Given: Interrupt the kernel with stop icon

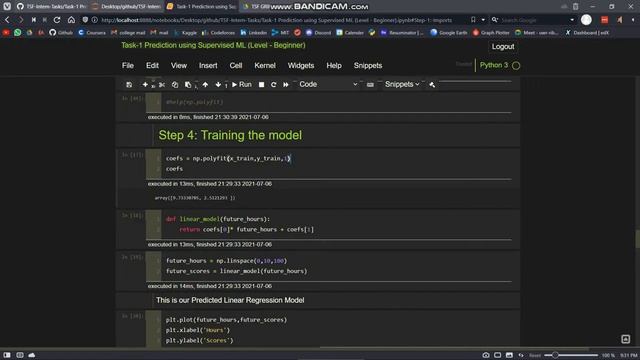Looking at the screenshot, I should pos(262,84).
